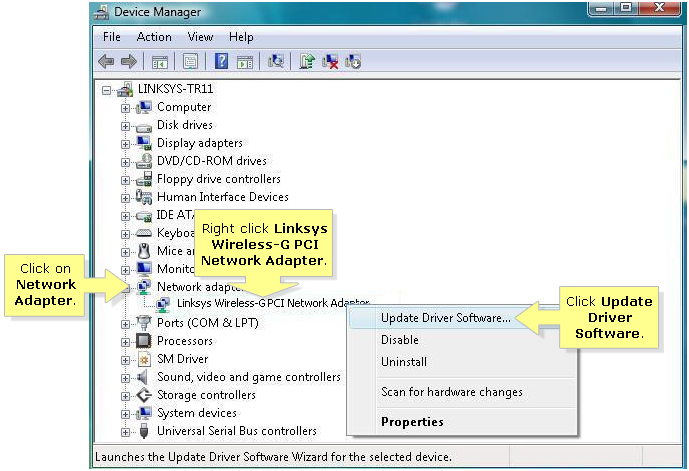Click the status bar Launches the Update Driver text
The image size is (689, 471).
[273, 457]
